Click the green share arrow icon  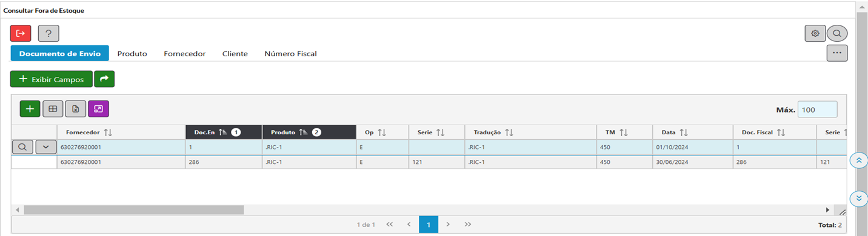point(104,79)
